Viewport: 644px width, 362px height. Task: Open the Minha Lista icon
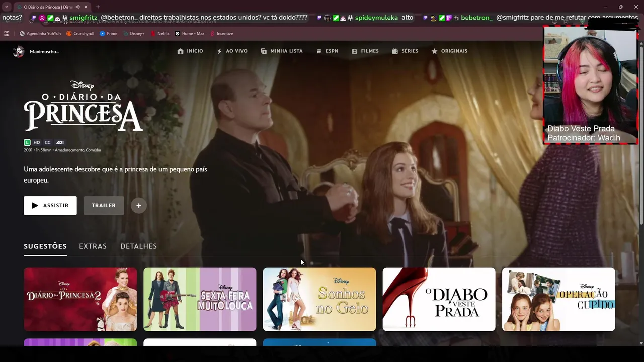(x=264, y=51)
